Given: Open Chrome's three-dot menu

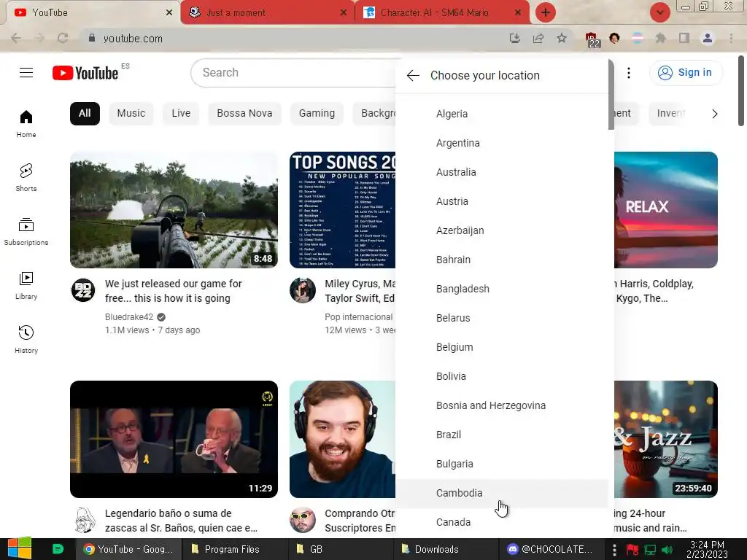Looking at the screenshot, I should [x=731, y=38].
